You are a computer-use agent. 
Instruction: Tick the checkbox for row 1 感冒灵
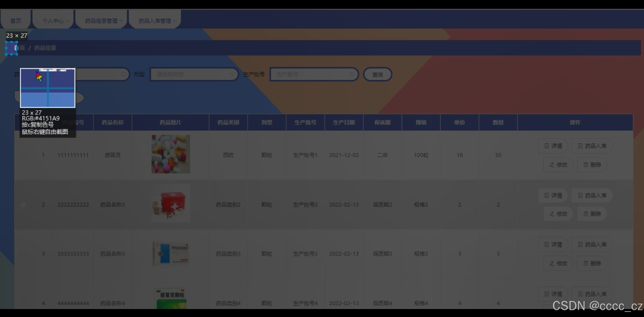tap(23, 155)
